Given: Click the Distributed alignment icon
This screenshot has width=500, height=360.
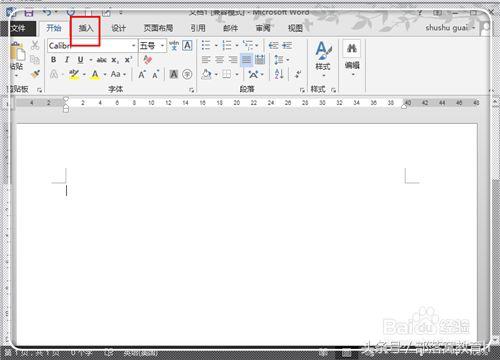Looking at the screenshot, I should coord(260,60).
